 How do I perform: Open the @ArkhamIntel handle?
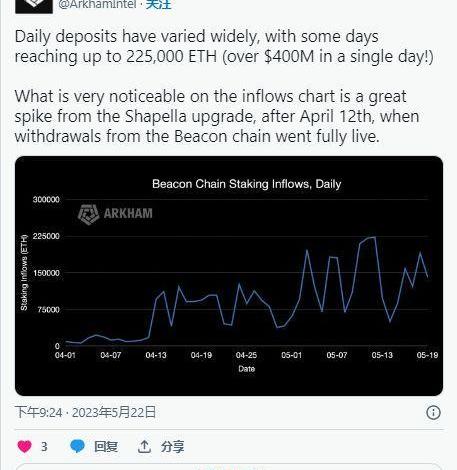[x=97, y=4]
